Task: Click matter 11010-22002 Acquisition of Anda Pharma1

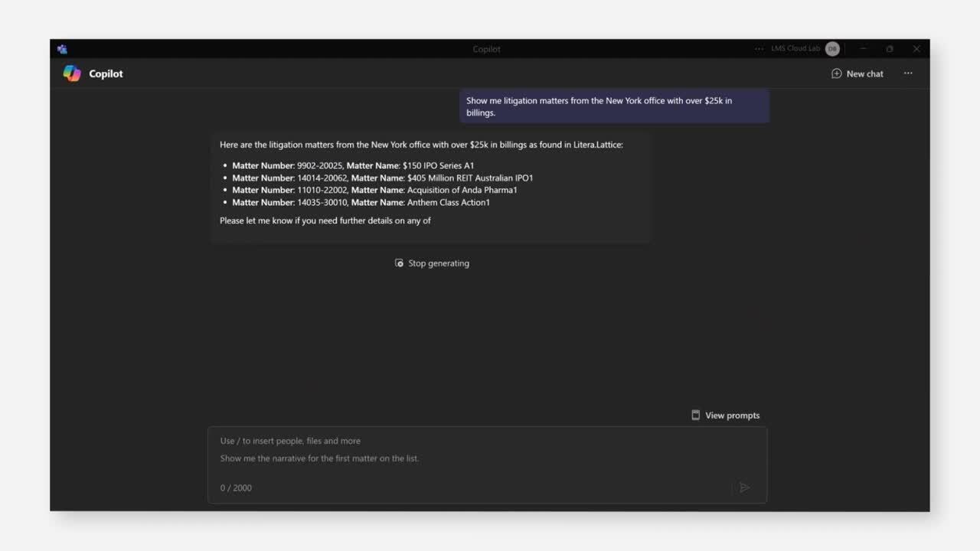Action: coord(374,190)
